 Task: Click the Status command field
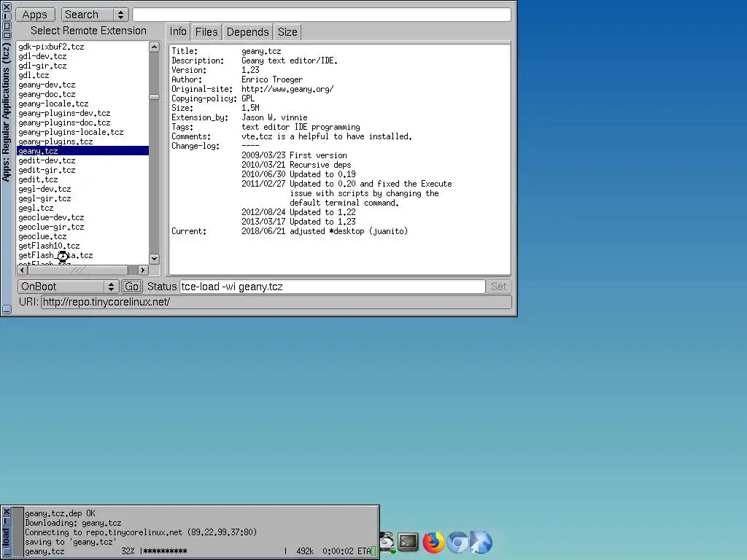click(333, 287)
